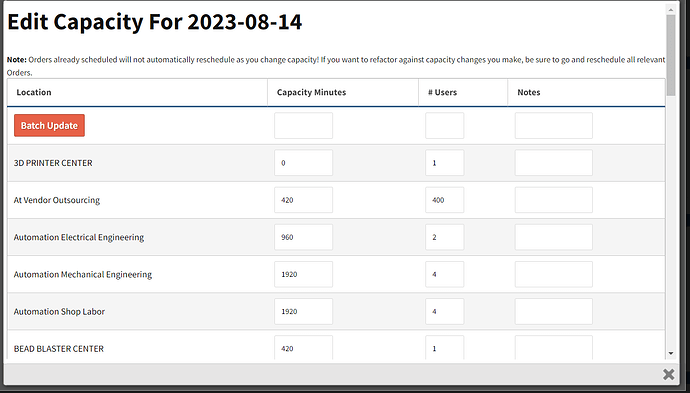
Task: Close the Edit Capacity dialog with X icon
Action: (668, 375)
